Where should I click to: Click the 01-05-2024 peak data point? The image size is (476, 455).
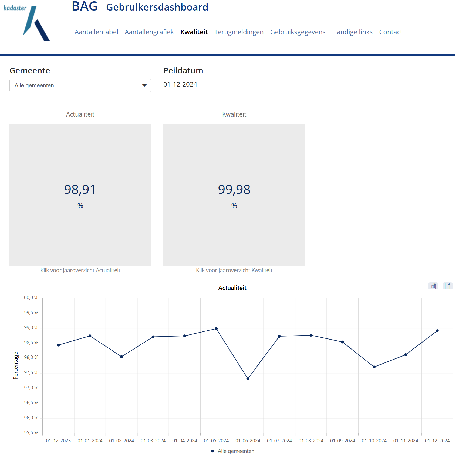(216, 329)
